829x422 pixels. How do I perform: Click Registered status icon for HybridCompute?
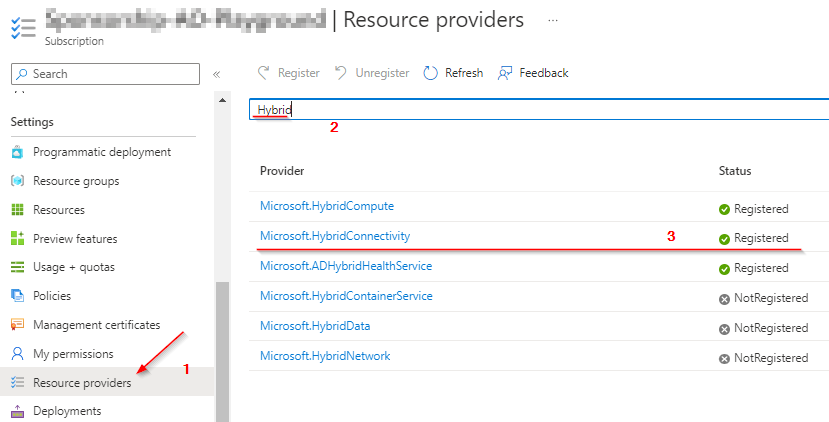point(724,209)
